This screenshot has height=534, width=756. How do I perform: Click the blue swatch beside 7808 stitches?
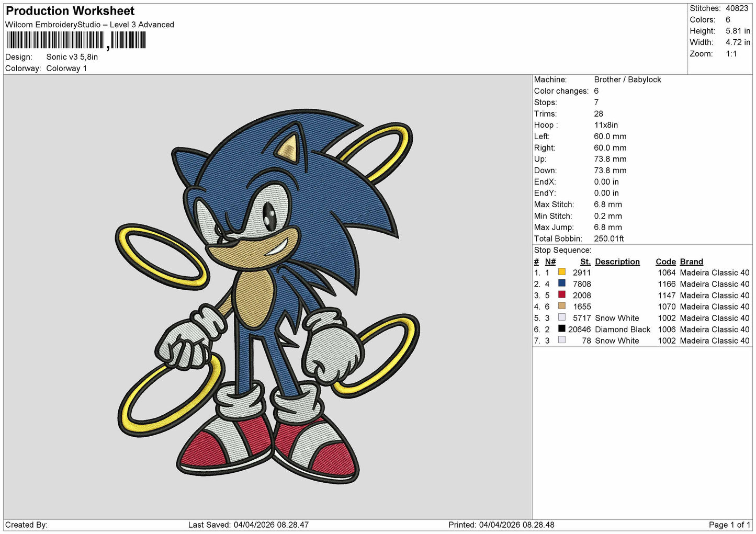point(561,283)
